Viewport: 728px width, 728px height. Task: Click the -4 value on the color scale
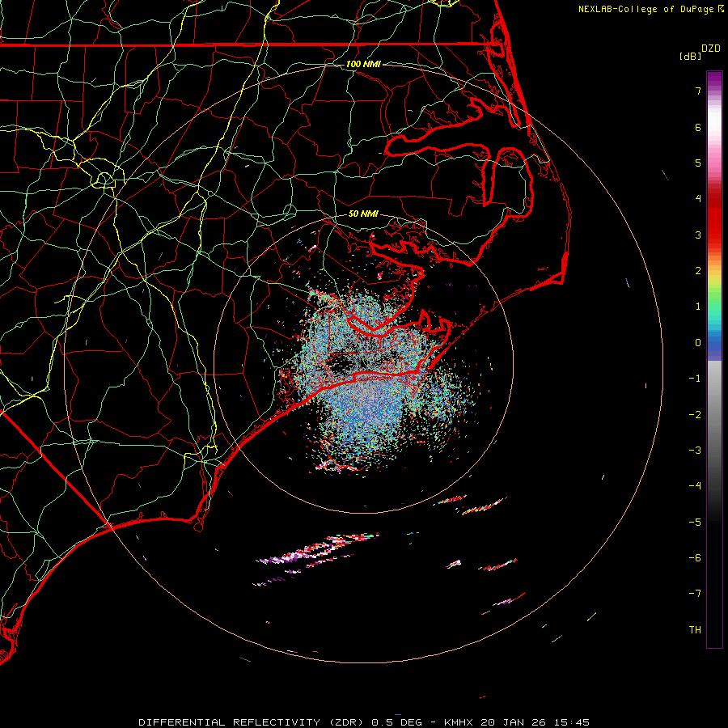[695, 486]
